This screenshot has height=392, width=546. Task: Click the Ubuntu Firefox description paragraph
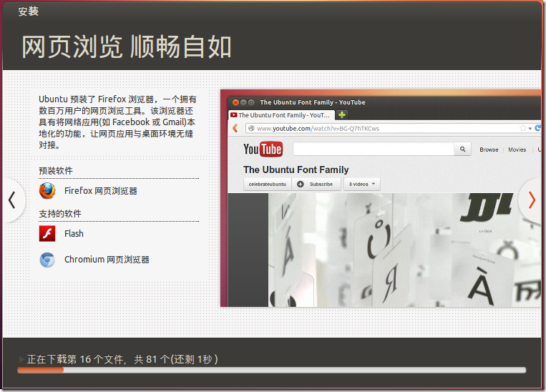117,122
